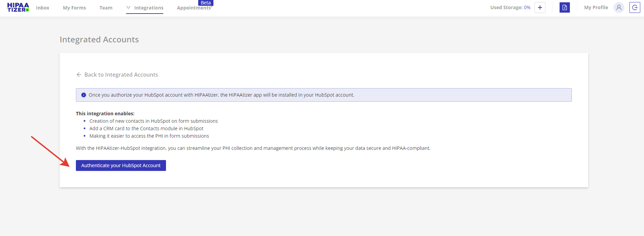
Task: Go to My Forms
Action: tap(74, 8)
